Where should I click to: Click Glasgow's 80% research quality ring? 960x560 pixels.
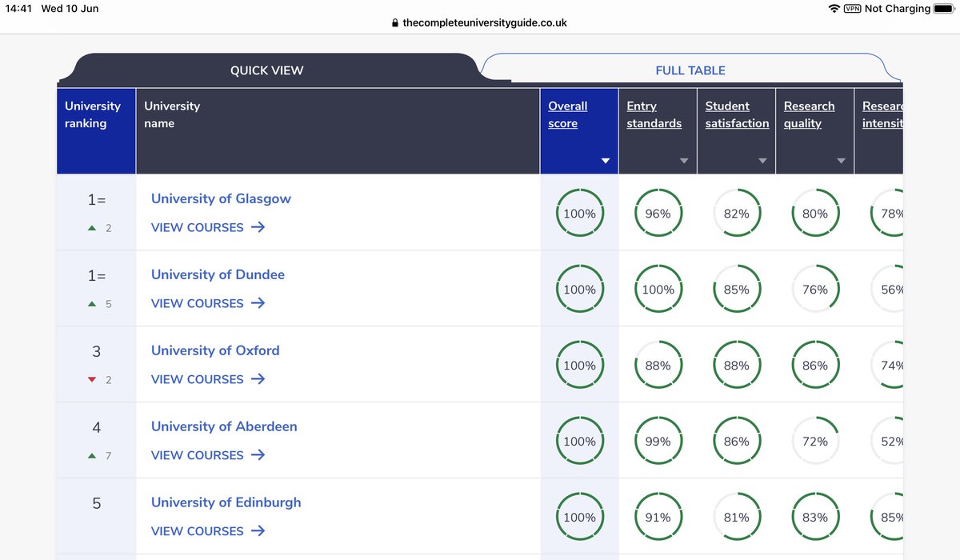(814, 214)
